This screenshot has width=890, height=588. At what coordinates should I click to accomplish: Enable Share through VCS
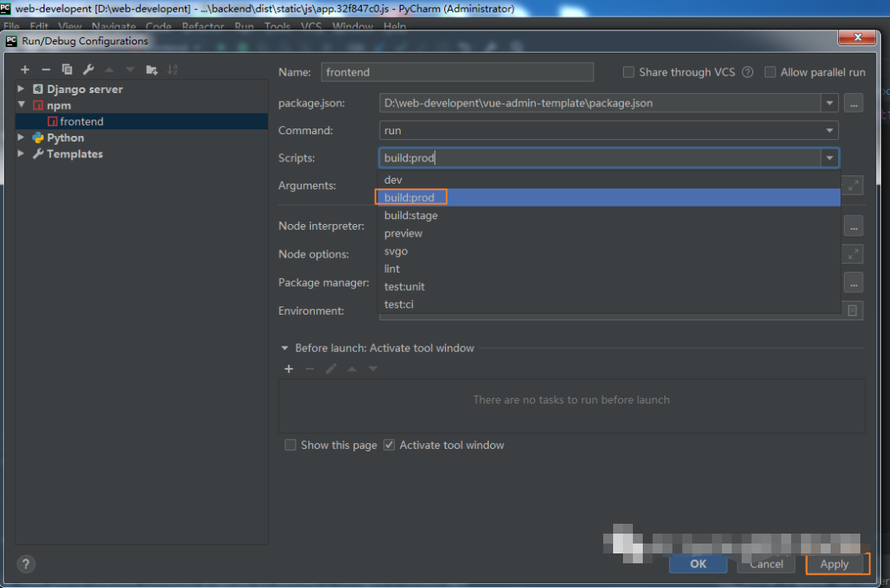pos(628,72)
